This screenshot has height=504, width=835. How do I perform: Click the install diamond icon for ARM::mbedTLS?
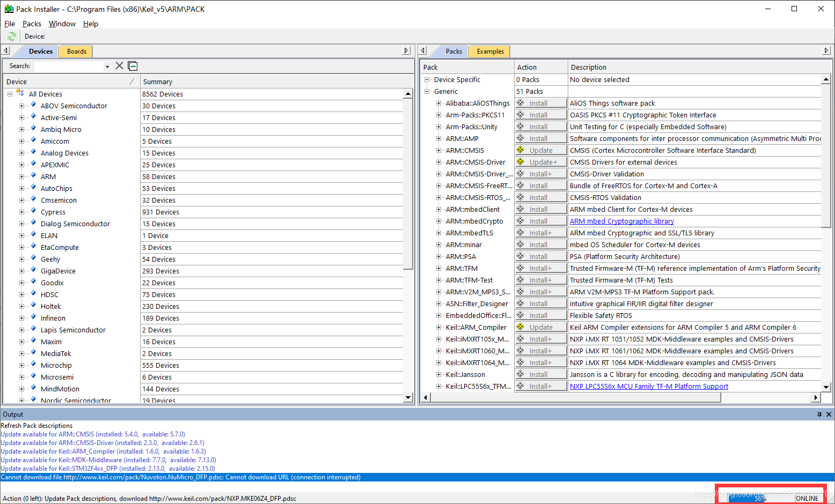[x=520, y=233]
